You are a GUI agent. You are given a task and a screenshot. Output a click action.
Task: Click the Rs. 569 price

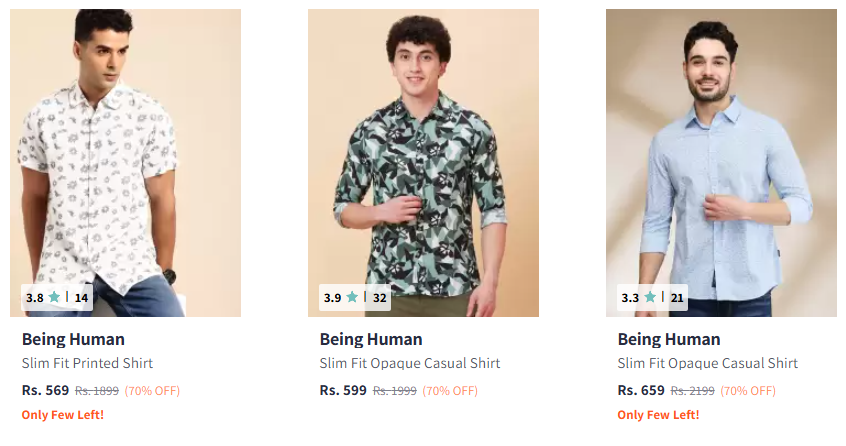[45, 390]
